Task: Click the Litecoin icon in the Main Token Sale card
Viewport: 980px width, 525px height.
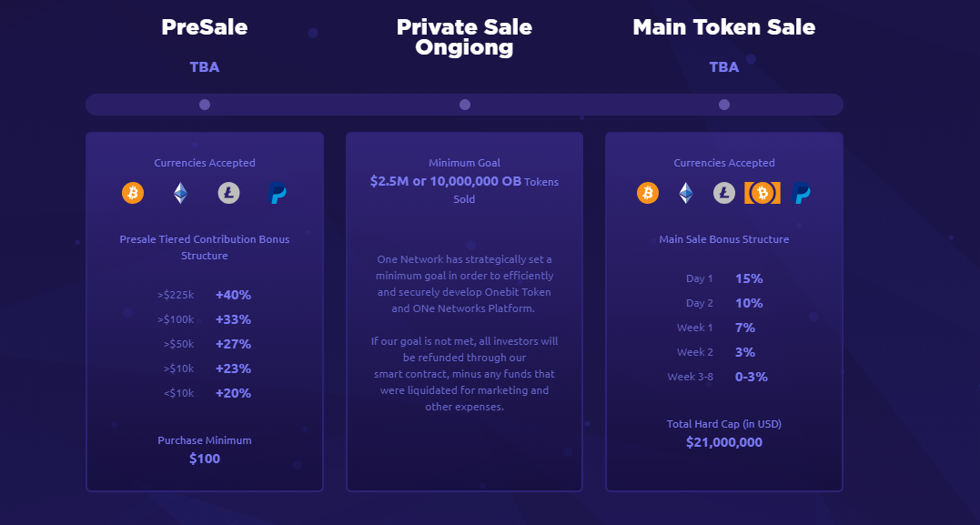Action: point(724,193)
